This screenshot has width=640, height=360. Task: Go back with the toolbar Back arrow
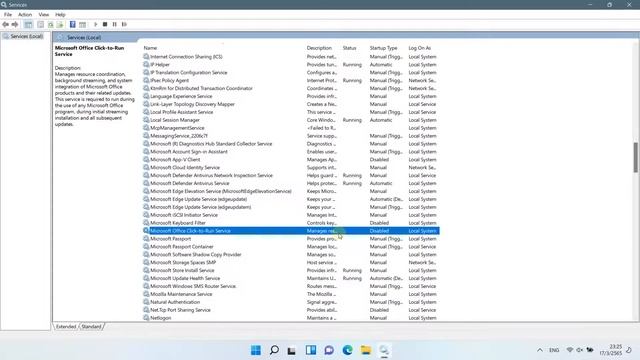click(6, 24)
